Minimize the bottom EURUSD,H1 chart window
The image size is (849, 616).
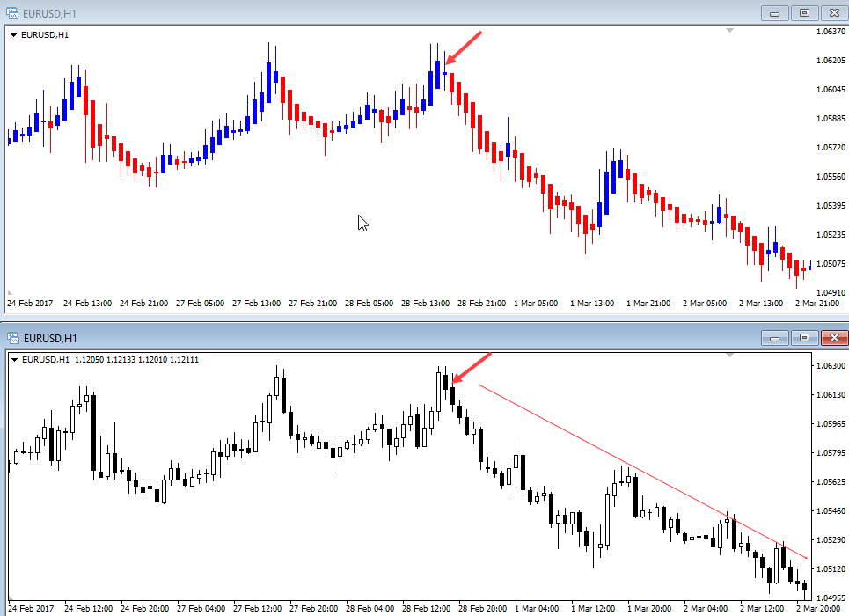[776, 337]
